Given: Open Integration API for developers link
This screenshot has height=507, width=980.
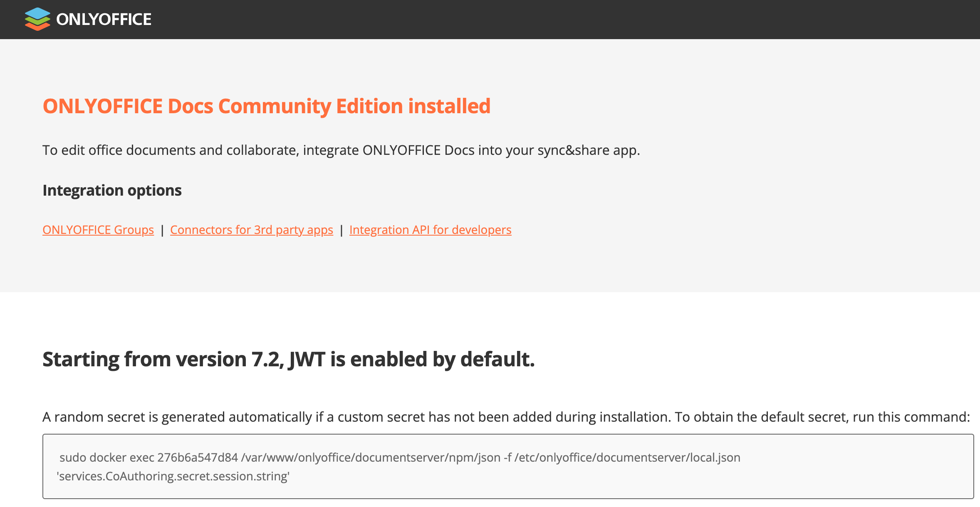Looking at the screenshot, I should click(430, 230).
